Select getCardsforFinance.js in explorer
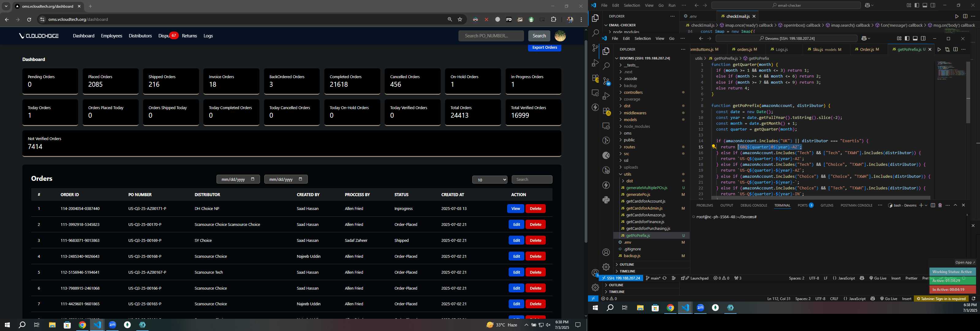Screen dimensions: 980x331 (645, 222)
